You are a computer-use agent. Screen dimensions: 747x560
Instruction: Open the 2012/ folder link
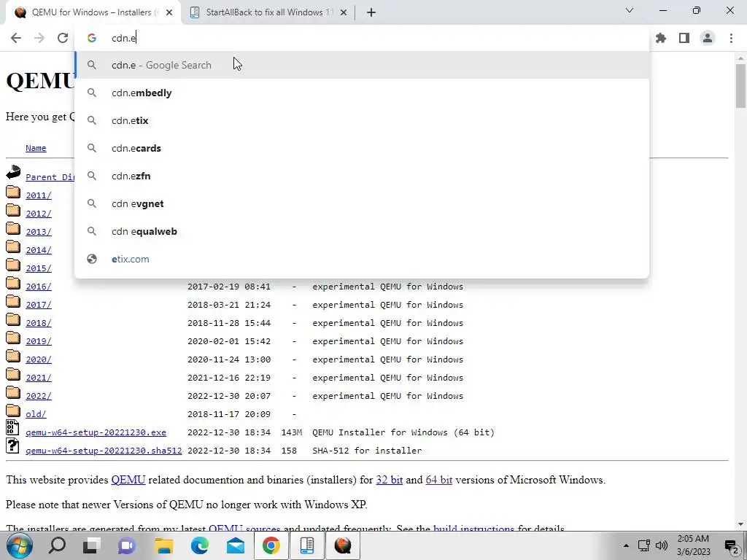coord(39,214)
